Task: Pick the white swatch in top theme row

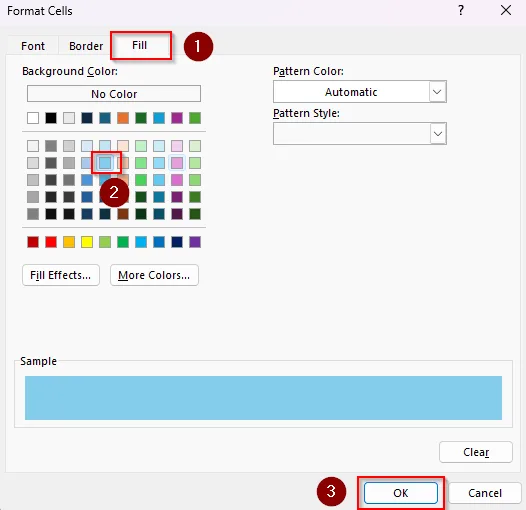Action: pos(33,118)
